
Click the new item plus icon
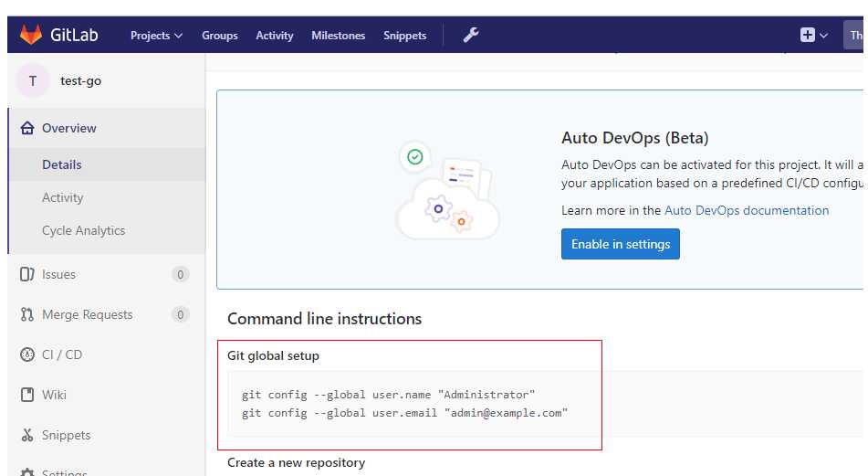tap(807, 35)
